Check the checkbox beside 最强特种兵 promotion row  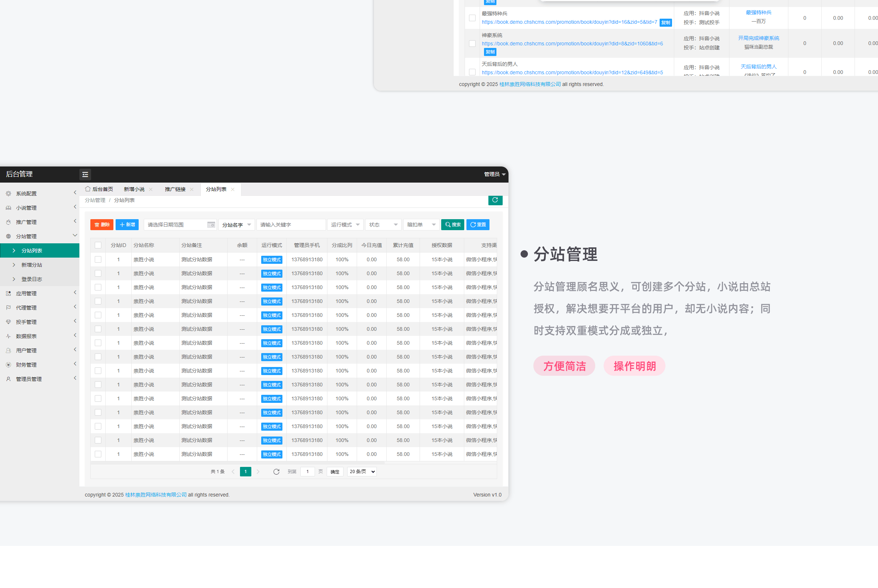[472, 18]
